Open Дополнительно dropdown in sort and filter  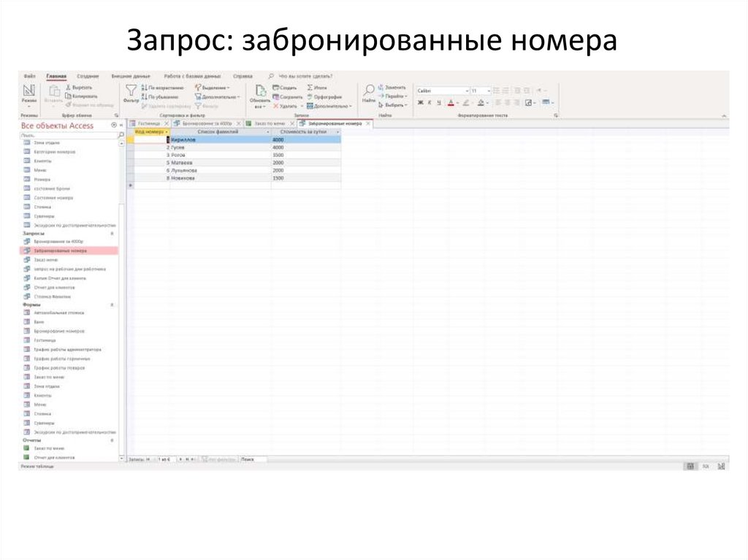point(217,97)
